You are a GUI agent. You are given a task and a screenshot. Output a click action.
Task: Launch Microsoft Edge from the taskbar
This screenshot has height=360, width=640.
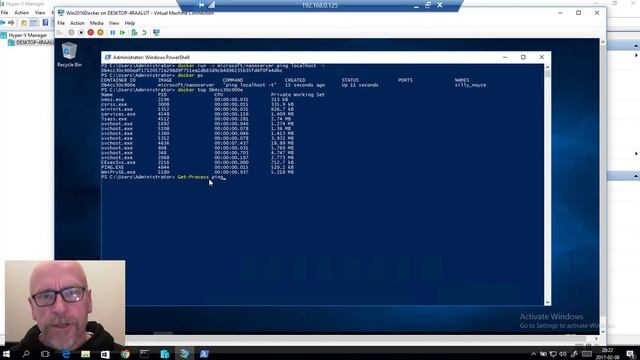[x=66, y=354]
